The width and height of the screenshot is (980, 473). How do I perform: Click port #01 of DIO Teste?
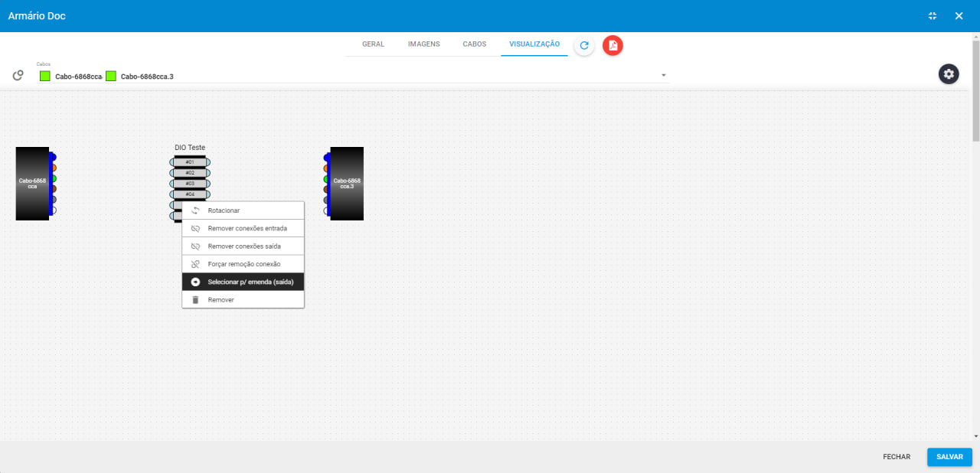pyautogui.click(x=190, y=162)
